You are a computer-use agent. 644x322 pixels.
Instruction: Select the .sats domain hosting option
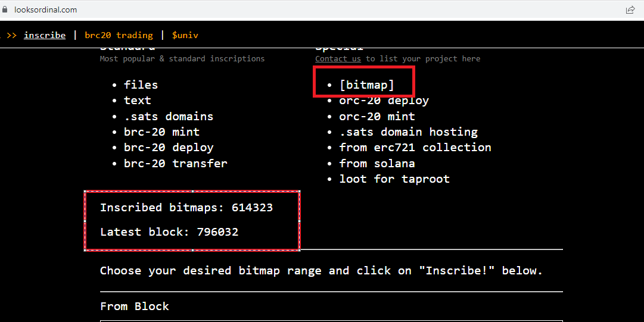click(408, 132)
